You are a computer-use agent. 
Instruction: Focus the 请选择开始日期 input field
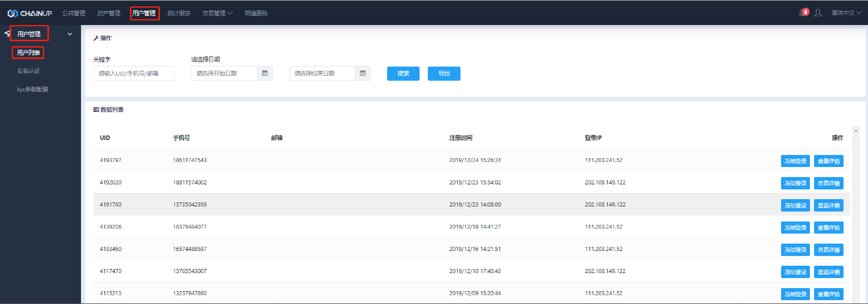pos(224,73)
